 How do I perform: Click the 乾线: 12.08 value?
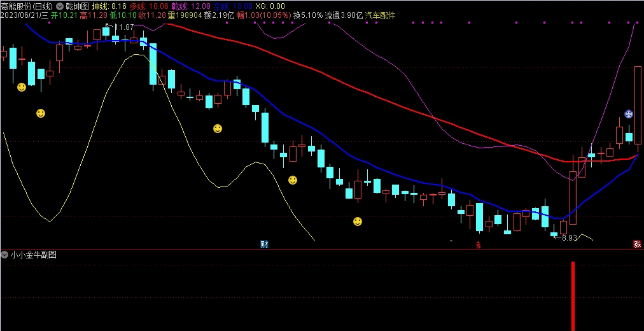(191, 6)
